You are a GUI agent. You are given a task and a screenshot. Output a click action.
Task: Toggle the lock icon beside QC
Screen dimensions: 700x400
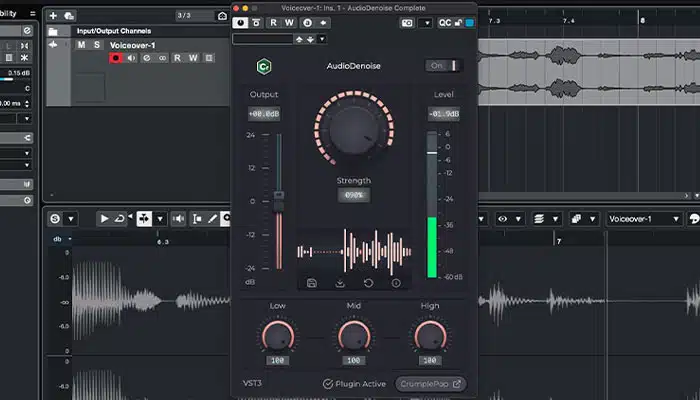tap(458, 23)
